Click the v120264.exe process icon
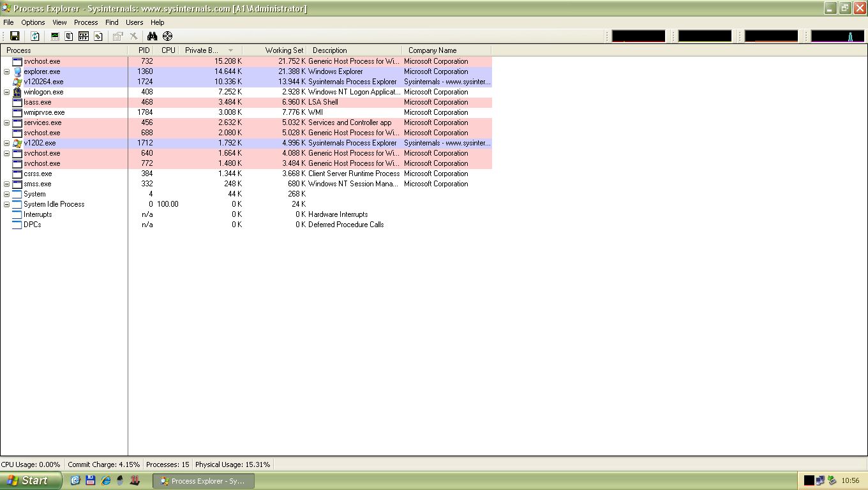This screenshot has height=490, width=868. (17, 82)
